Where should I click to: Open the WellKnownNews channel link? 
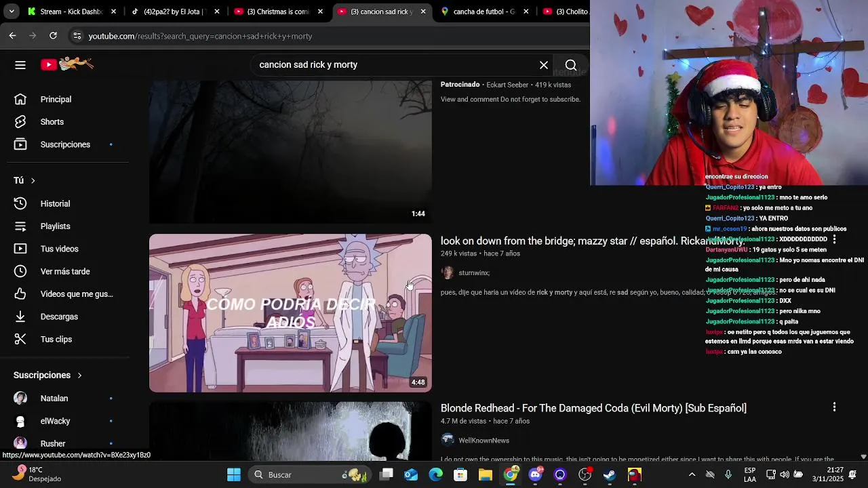(484, 441)
